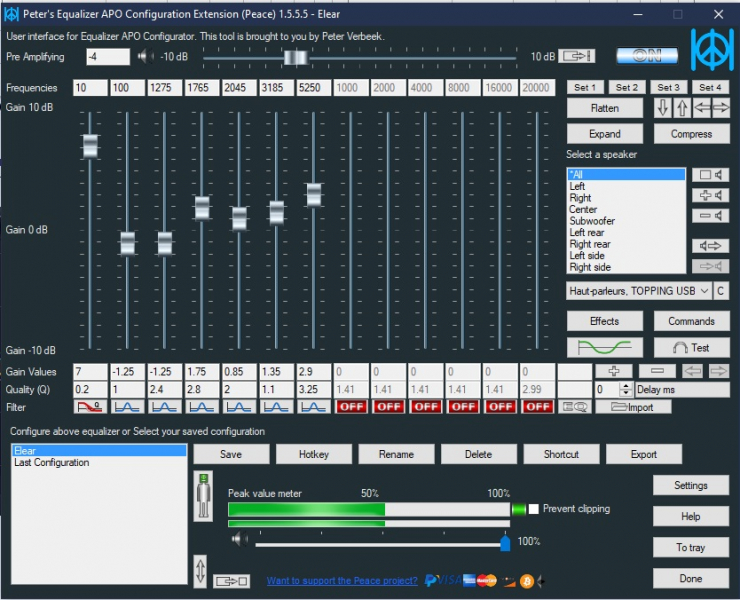Viewport: 740px width, 600px height.
Task: Click the add speaker plus icon
Action: tap(710, 195)
